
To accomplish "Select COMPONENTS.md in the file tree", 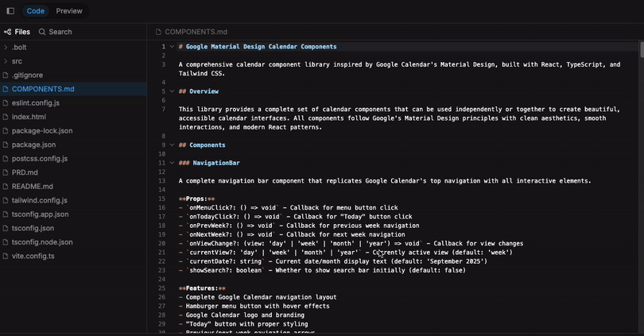I will (43, 89).
